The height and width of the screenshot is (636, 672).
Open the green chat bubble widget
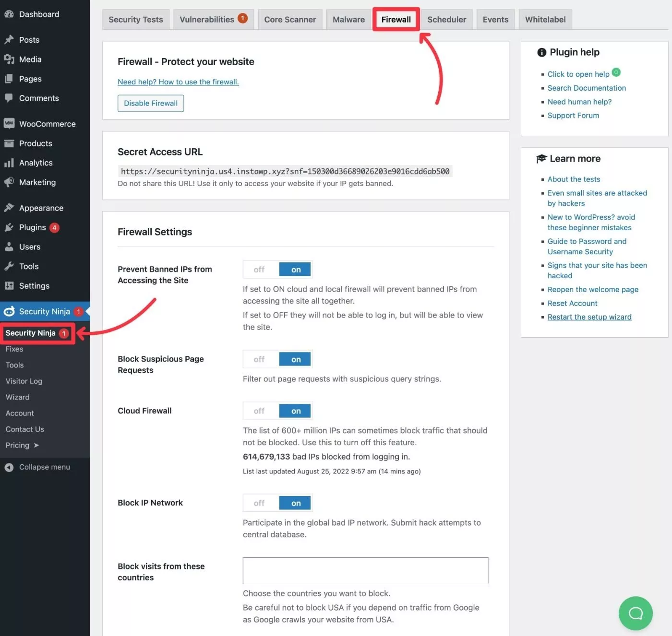click(636, 613)
